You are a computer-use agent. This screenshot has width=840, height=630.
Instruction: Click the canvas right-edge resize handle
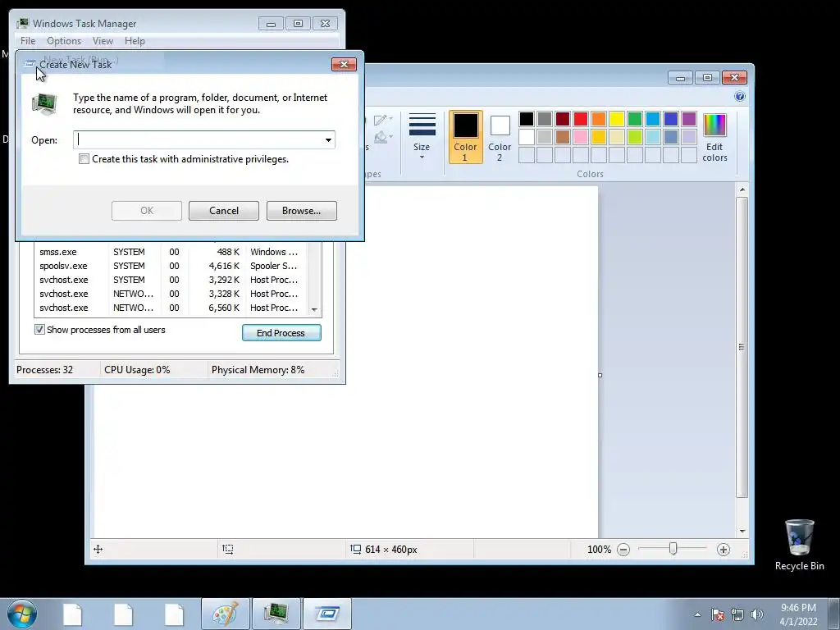tap(600, 375)
